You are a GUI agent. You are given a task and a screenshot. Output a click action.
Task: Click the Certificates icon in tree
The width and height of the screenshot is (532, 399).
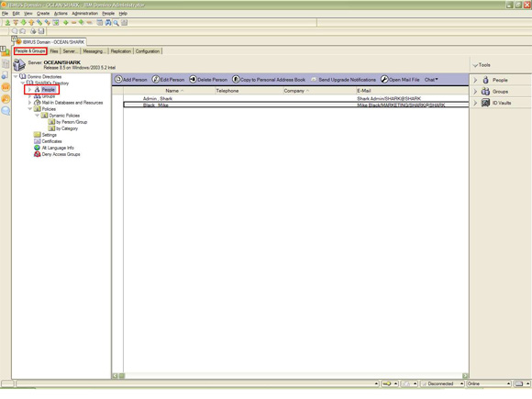pyautogui.click(x=38, y=141)
